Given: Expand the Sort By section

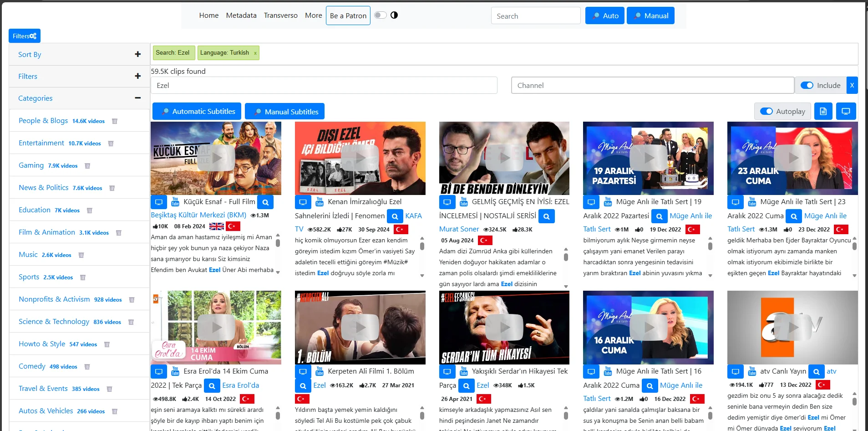Looking at the screenshot, I should pos(79,54).
